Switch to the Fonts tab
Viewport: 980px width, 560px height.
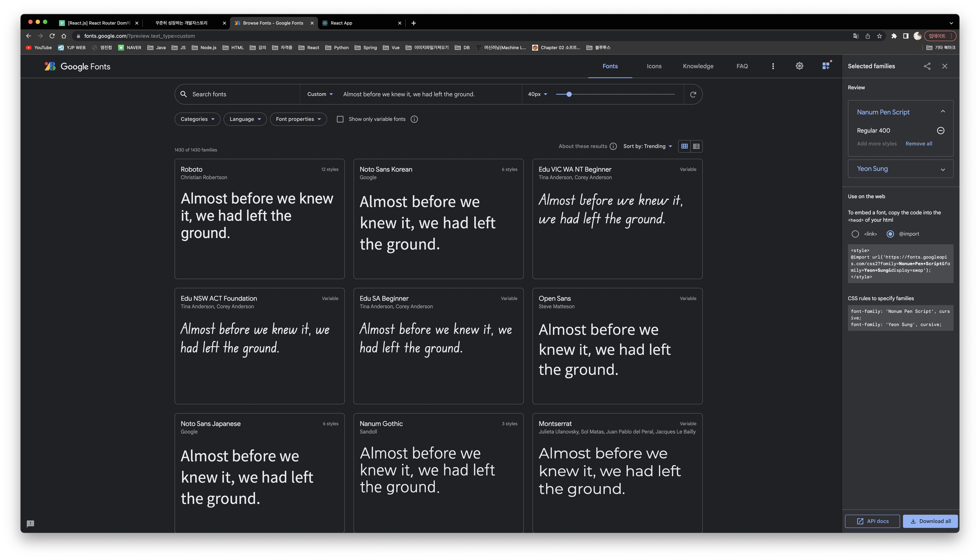pos(610,66)
